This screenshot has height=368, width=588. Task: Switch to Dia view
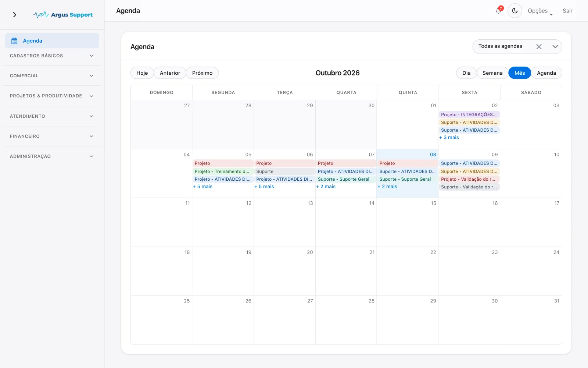tap(466, 73)
